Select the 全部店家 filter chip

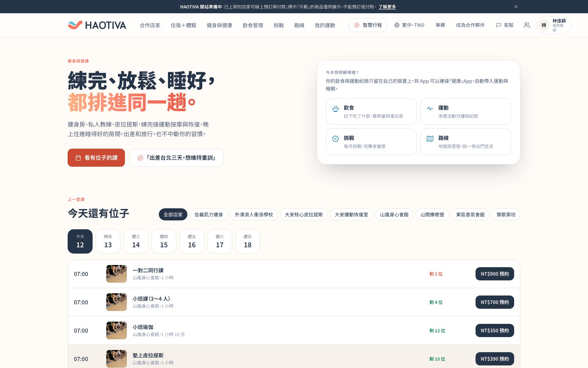point(173,215)
